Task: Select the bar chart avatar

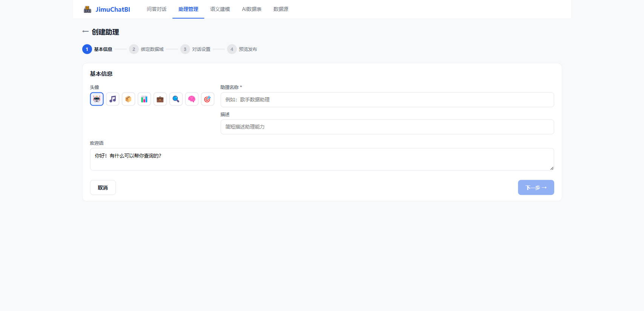Action: tap(144, 99)
